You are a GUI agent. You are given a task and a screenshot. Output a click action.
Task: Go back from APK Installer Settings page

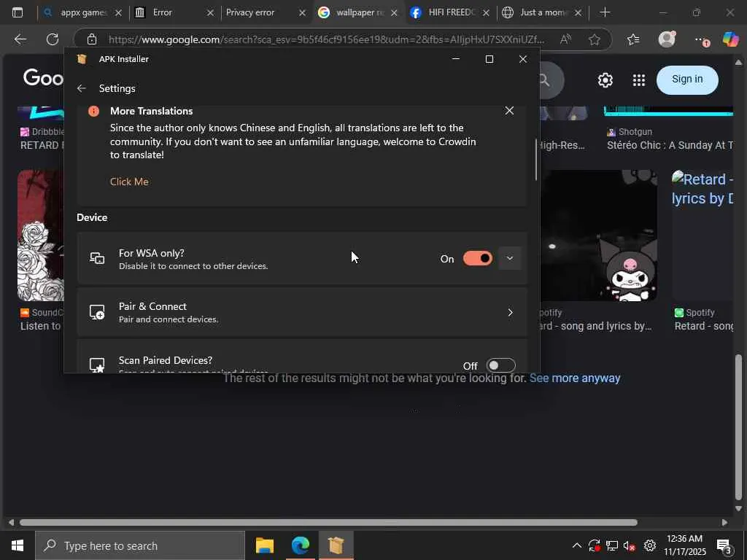pyautogui.click(x=82, y=88)
